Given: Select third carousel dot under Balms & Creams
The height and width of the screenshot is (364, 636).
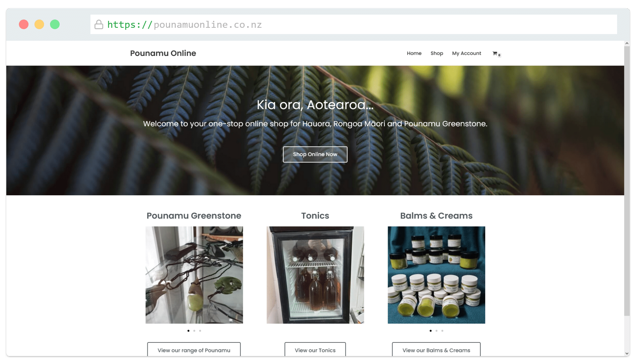Looking at the screenshot, I should click(442, 331).
